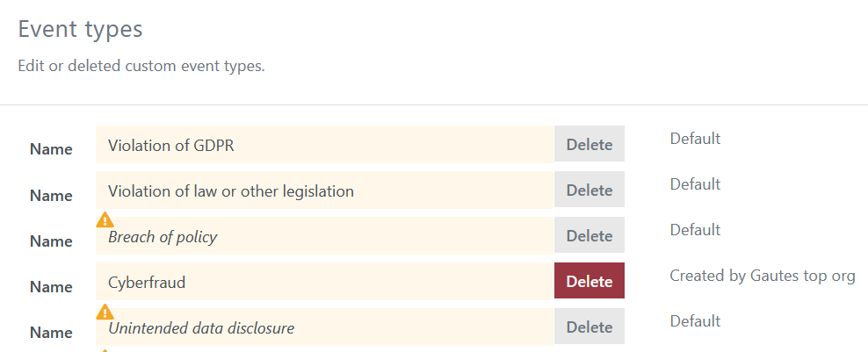Edit the Breach of policy name field

[325, 236]
